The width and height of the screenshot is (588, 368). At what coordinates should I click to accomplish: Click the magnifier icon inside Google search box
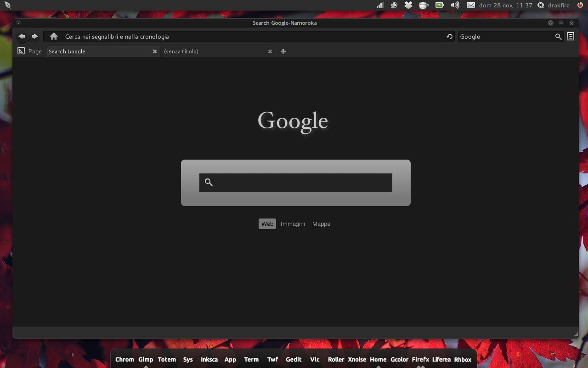pos(209,183)
